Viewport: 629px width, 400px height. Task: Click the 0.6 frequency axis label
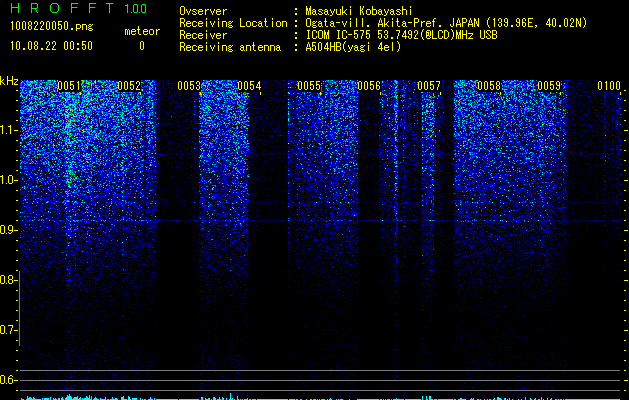coord(8,380)
